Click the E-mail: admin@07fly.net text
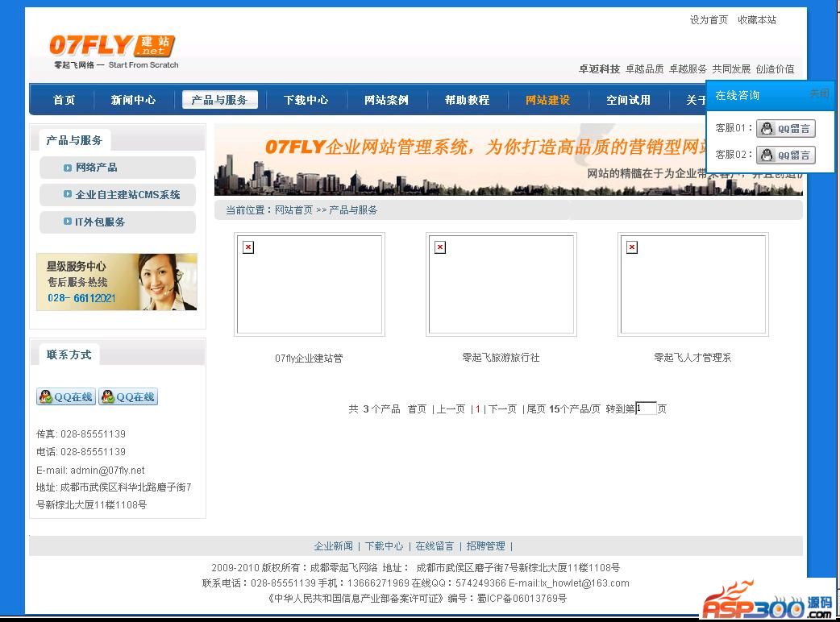840x622 pixels. (x=90, y=471)
